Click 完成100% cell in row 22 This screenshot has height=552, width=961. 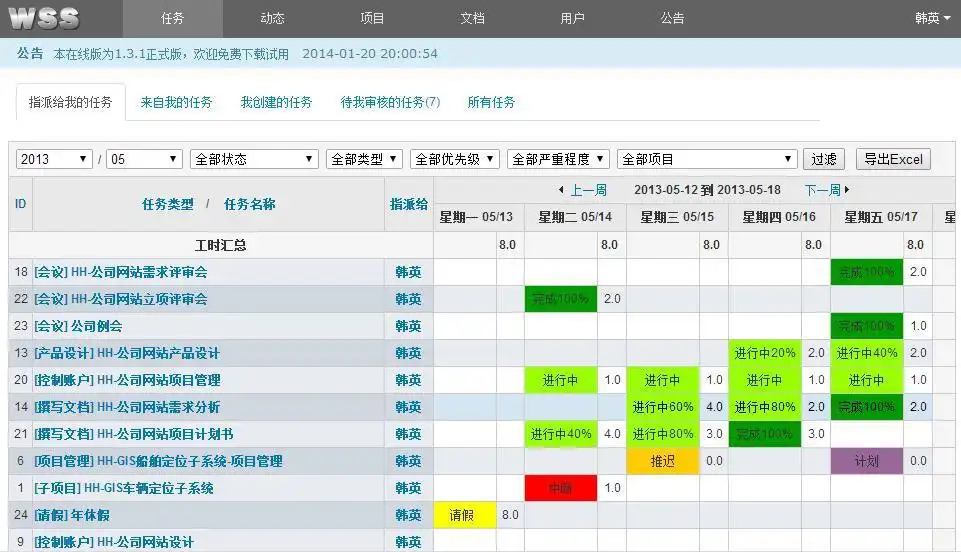click(561, 299)
